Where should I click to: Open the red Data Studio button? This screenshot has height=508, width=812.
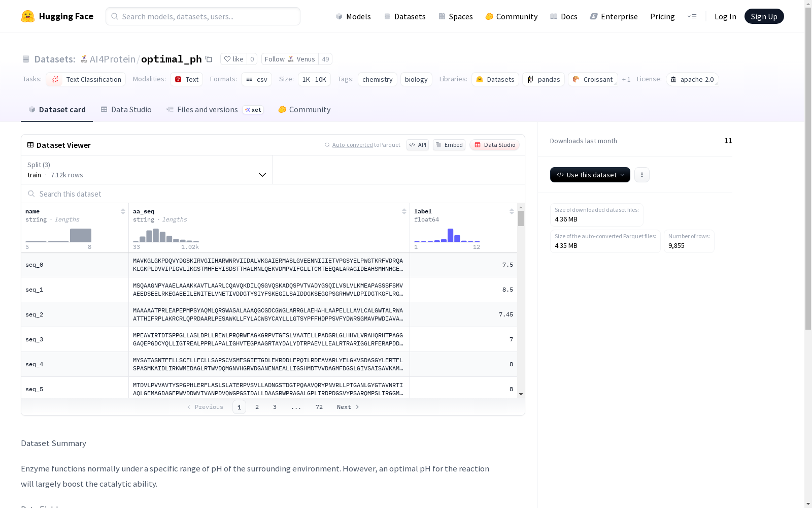494,145
